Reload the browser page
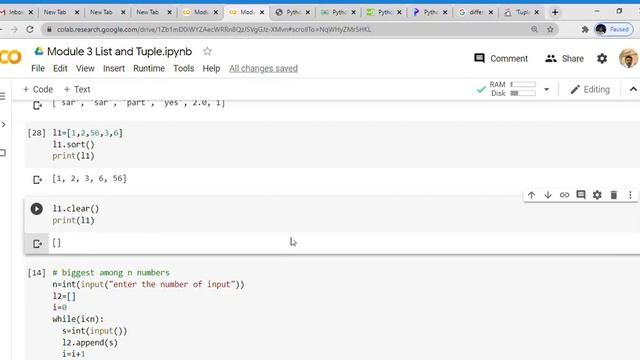This screenshot has width=640, height=360. pyautogui.click(x=30, y=29)
